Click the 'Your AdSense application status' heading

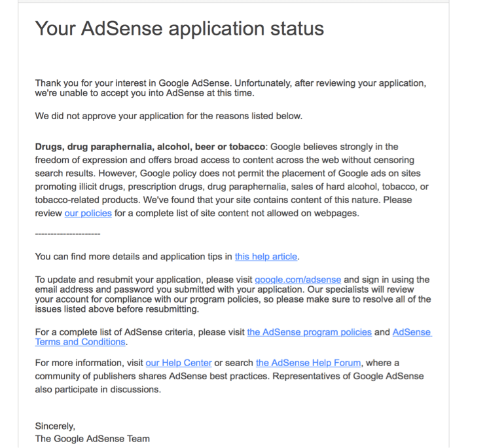[179, 28]
